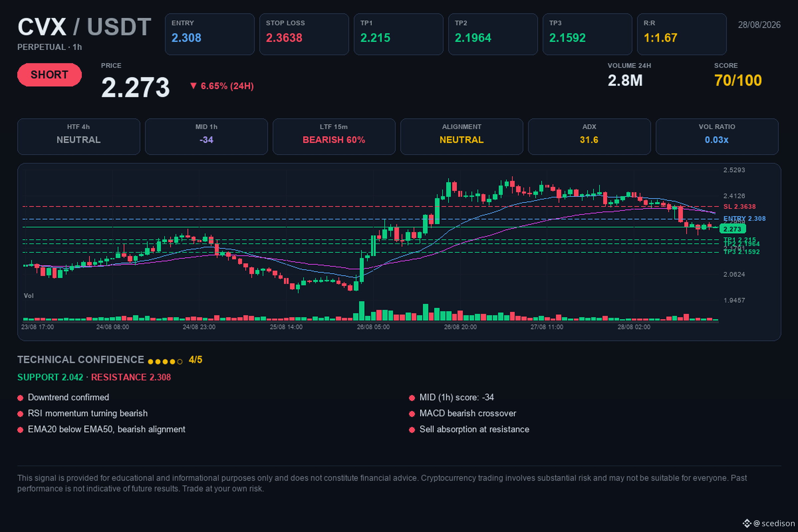Click the 2.4126 price axis label

click(734, 196)
